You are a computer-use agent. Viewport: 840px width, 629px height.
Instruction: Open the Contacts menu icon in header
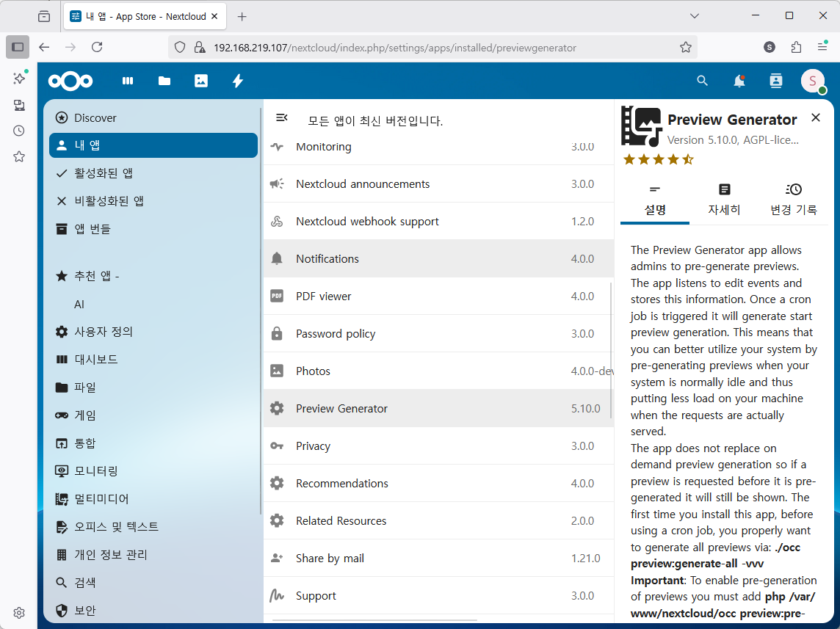(775, 81)
